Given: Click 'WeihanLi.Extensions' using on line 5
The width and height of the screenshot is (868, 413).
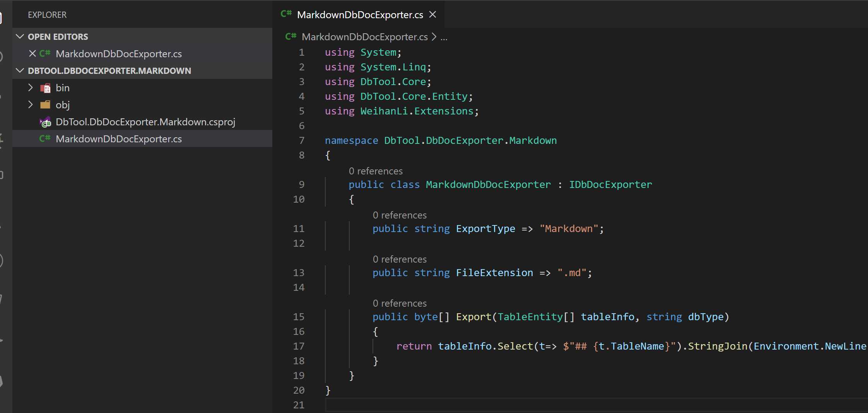Looking at the screenshot, I should coord(417,111).
